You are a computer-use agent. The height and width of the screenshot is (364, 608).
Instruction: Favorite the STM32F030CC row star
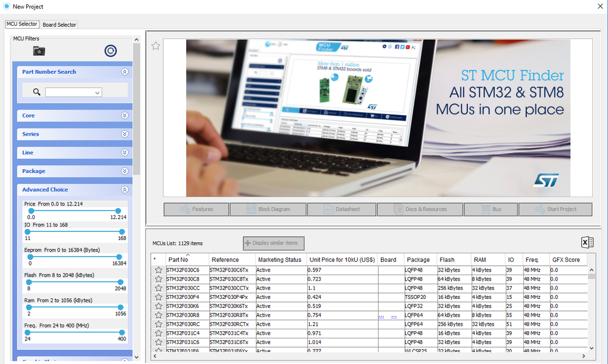158,288
